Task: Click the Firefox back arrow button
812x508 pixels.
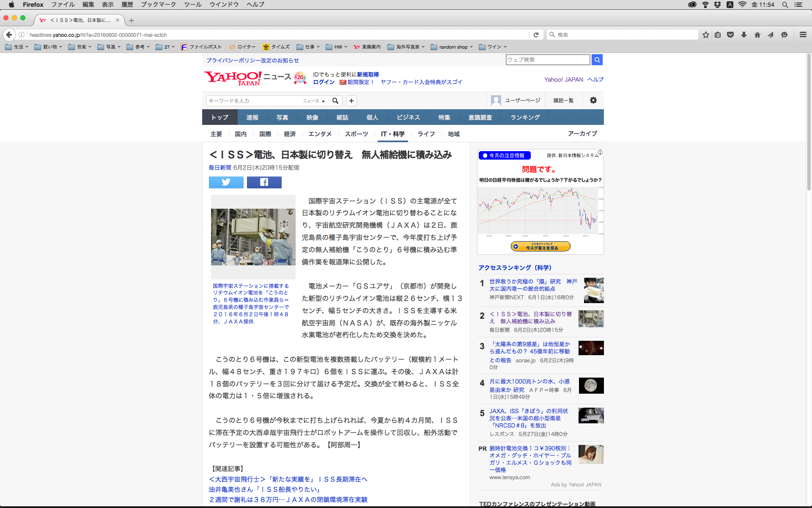Action: coord(9,35)
